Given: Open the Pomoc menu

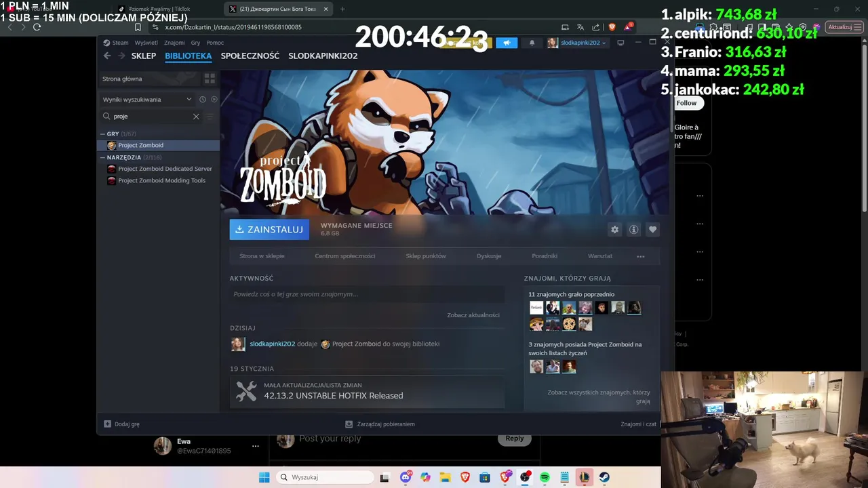Looking at the screenshot, I should (215, 43).
